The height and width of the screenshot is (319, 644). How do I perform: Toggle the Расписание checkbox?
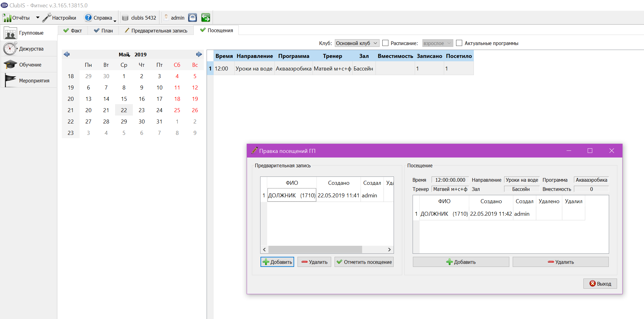coord(385,43)
